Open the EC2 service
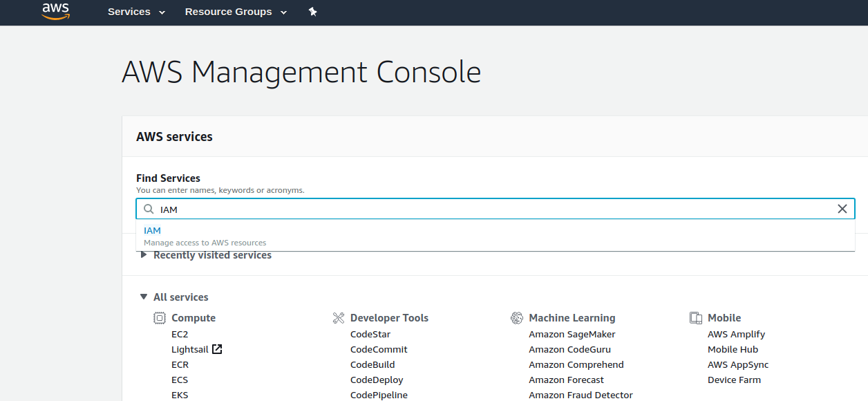Viewport: 868px width, 401px height. (x=180, y=334)
